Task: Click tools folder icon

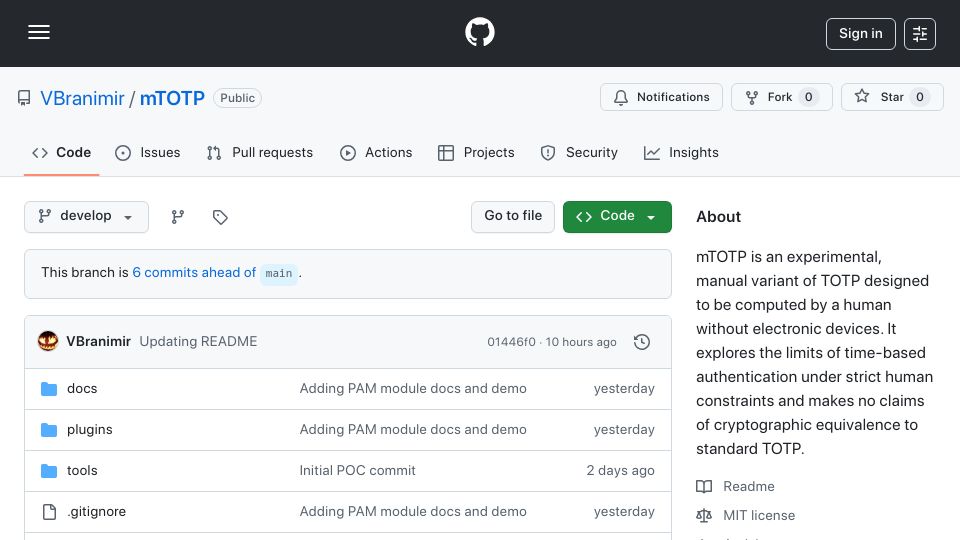Action: (x=49, y=471)
